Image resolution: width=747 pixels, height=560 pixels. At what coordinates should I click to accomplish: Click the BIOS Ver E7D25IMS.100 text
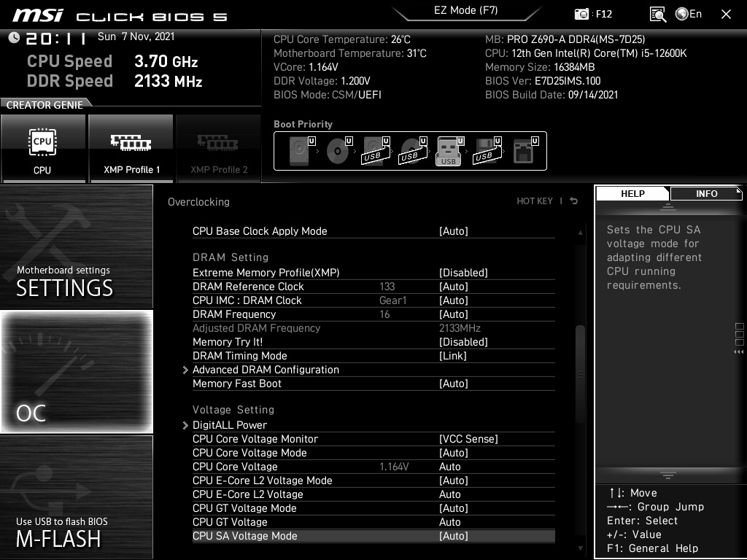(543, 81)
